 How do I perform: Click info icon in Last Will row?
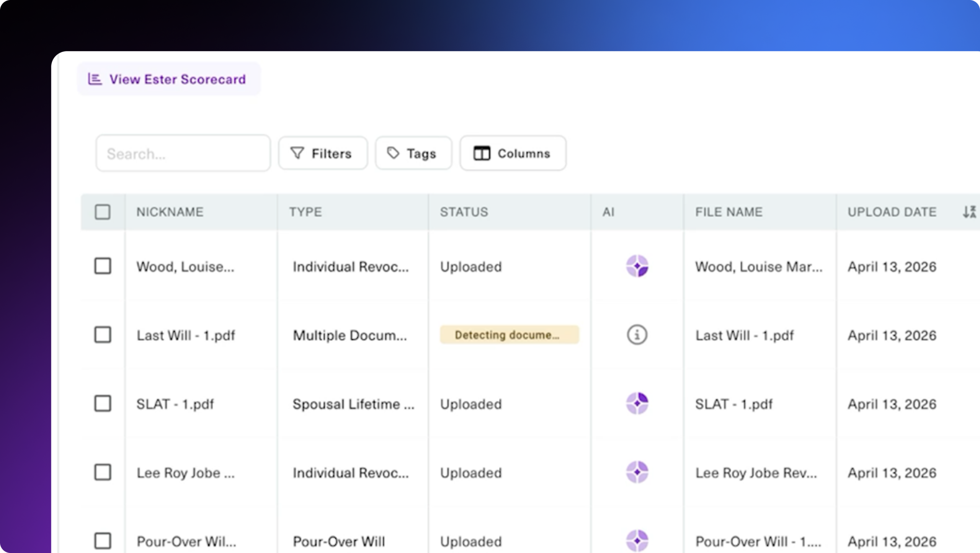[637, 335]
